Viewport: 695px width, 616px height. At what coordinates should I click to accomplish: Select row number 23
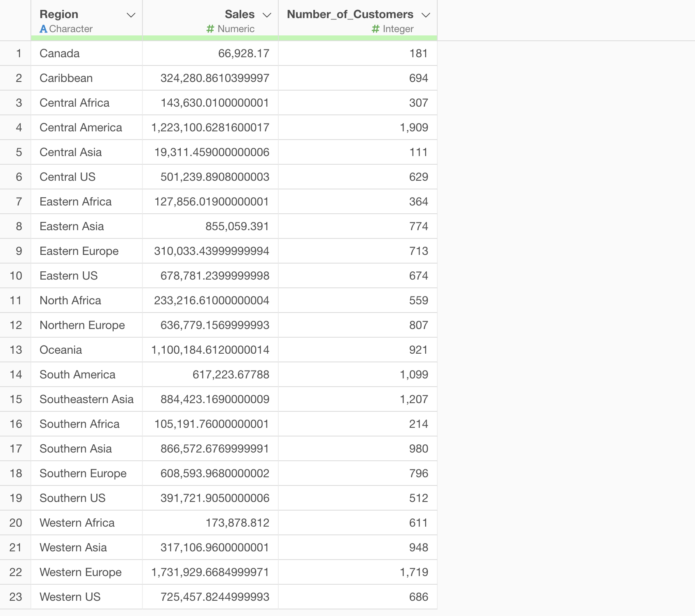click(16, 597)
